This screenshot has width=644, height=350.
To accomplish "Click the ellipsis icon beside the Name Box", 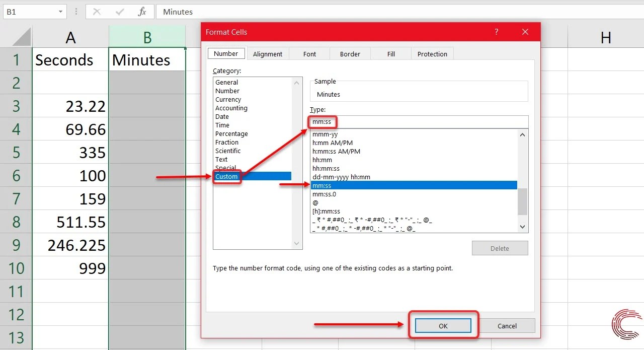I will [x=75, y=11].
